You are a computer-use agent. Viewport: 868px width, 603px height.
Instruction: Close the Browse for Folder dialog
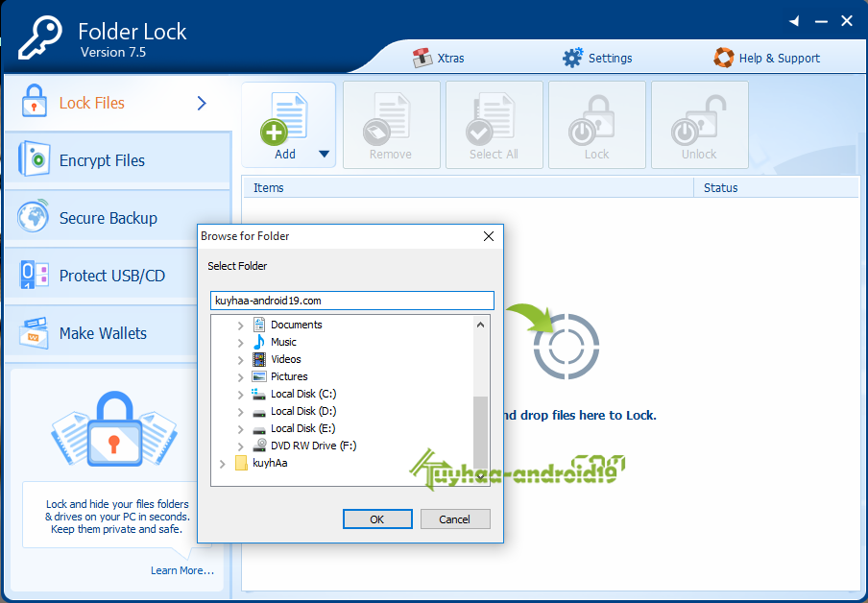[x=489, y=236]
